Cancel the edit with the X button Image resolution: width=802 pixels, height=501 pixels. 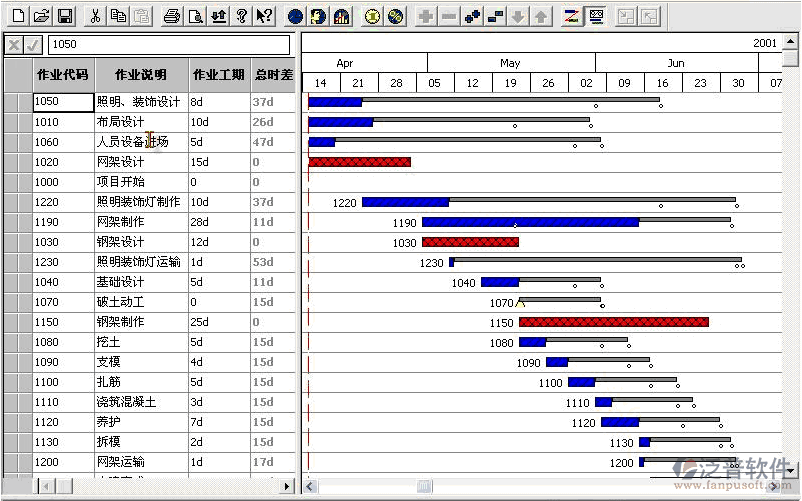tap(14, 45)
